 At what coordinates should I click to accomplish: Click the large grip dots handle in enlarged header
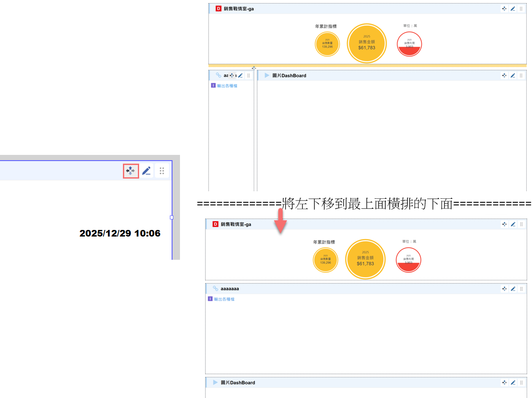162,171
